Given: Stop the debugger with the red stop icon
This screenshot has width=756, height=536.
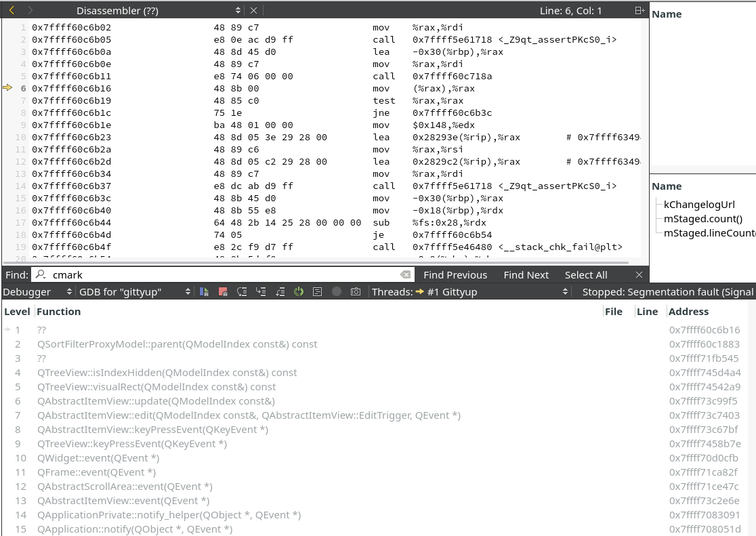Looking at the screenshot, I should (223, 291).
